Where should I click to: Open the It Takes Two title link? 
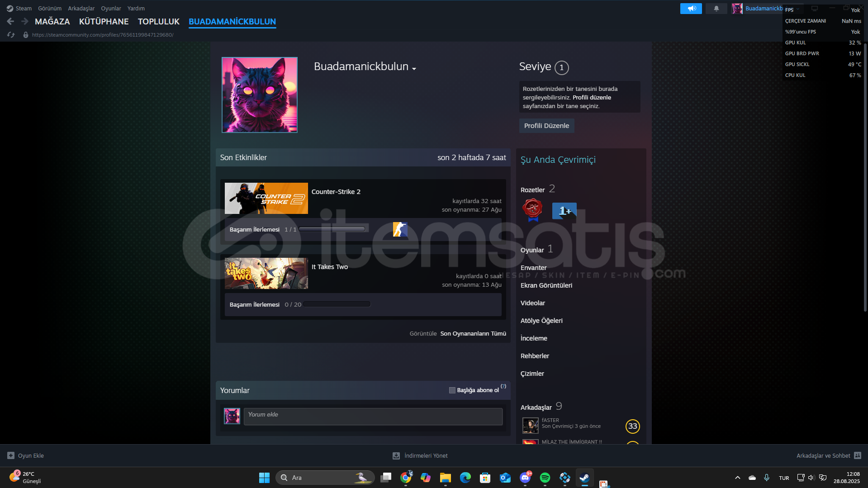[x=330, y=267]
